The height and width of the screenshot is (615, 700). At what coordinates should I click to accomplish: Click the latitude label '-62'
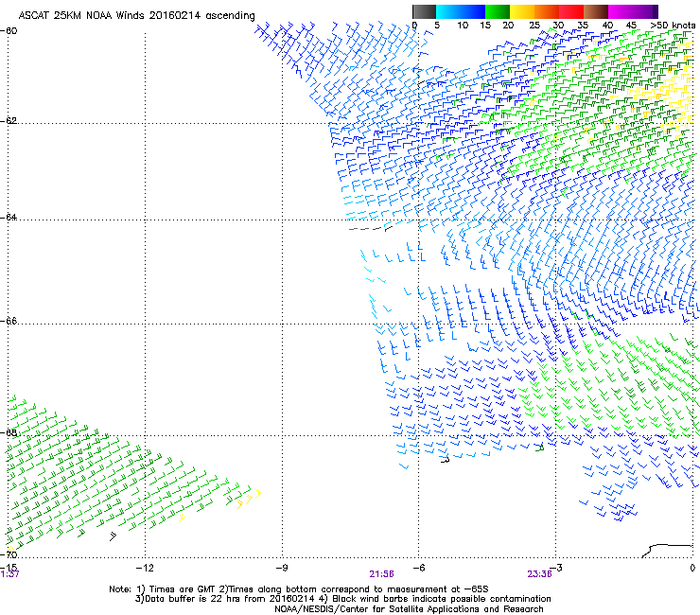pyautogui.click(x=9, y=121)
